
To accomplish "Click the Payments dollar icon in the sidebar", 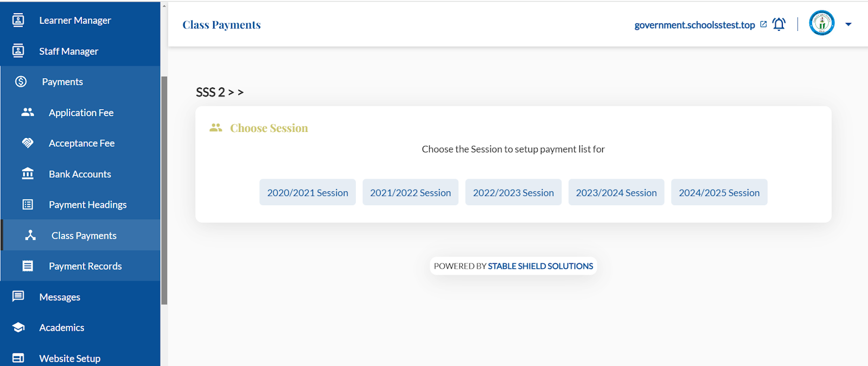I will (x=21, y=81).
